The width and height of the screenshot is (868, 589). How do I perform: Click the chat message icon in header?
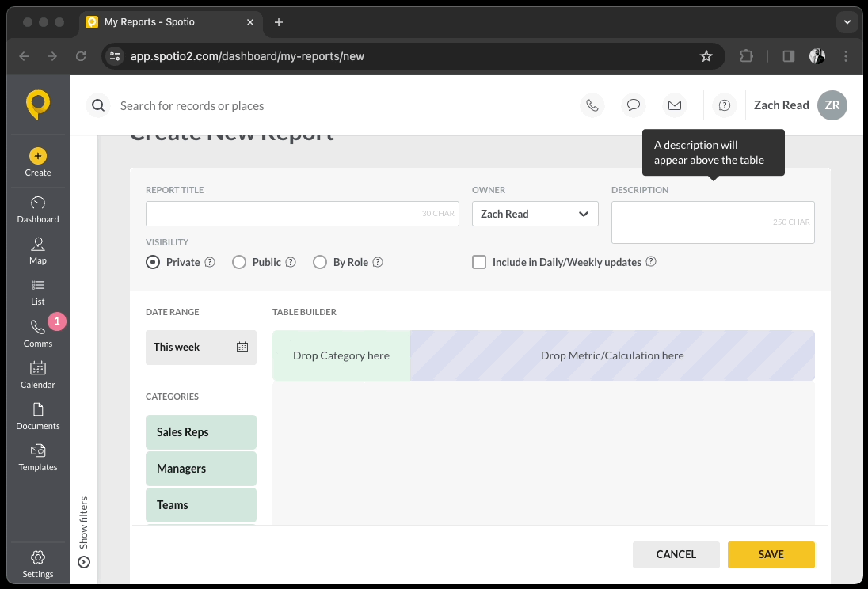(634, 105)
